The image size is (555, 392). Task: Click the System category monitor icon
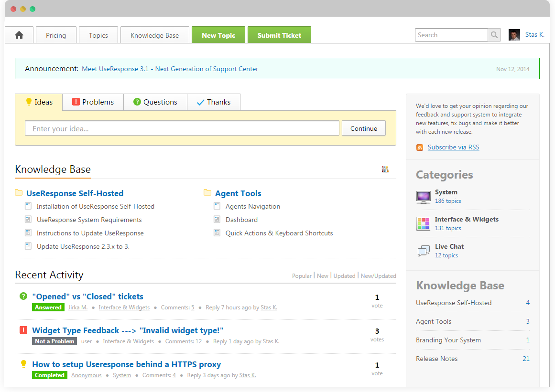(424, 197)
